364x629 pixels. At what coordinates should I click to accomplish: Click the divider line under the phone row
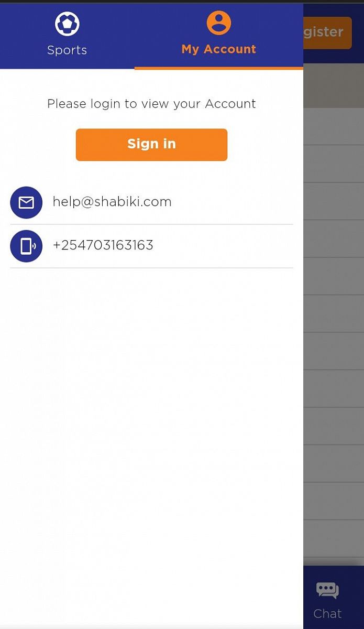(x=151, y=268)
